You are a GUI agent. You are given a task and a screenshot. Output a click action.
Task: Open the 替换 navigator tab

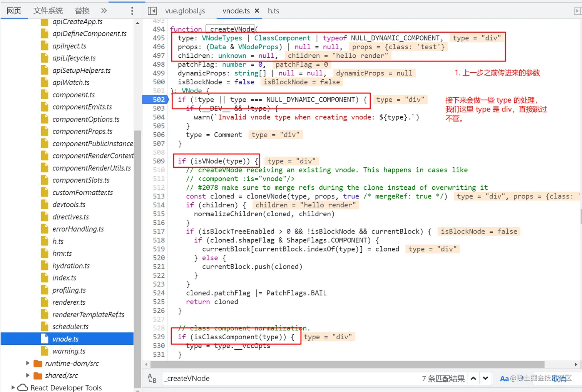click(x=82, y=10)
